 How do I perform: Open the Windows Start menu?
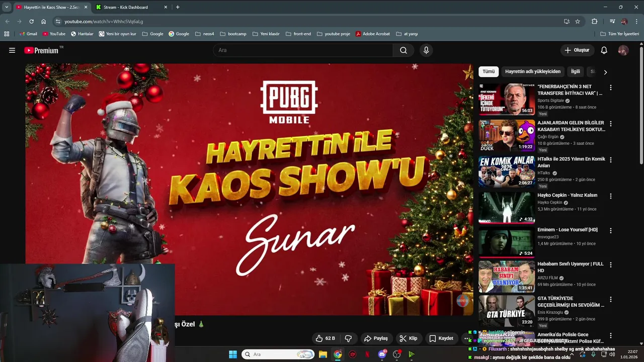(233, 354)
